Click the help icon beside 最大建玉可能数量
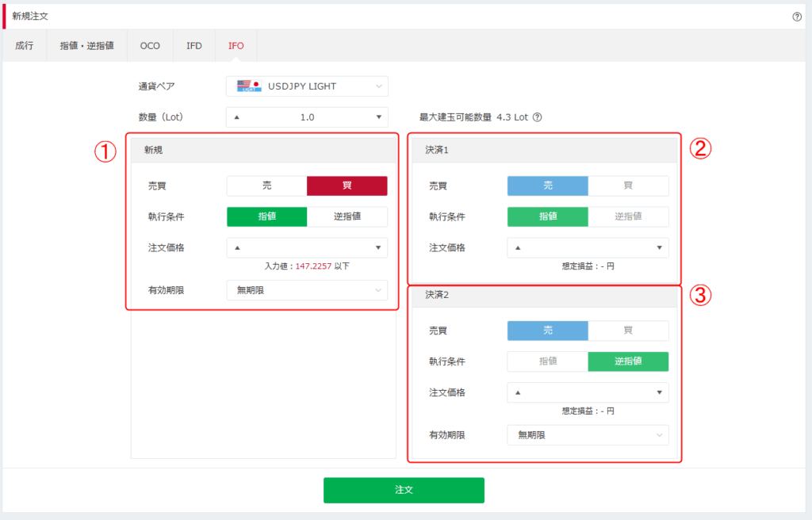Viewport: 812px width, 520px height. click(x=537, y=117)
